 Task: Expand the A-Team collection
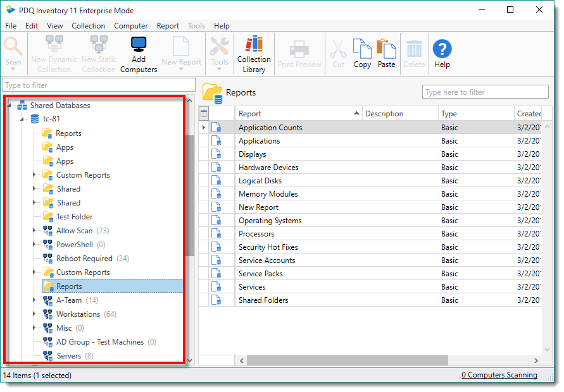click(35, 300)
